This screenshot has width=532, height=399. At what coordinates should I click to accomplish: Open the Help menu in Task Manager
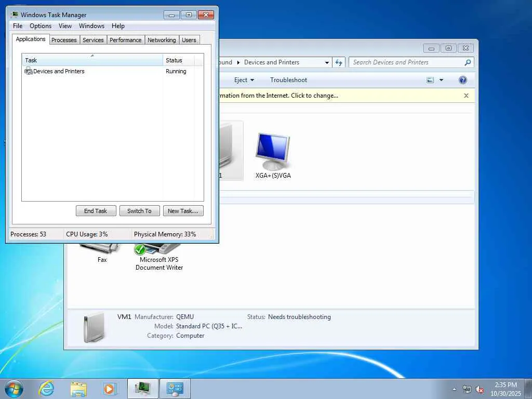click(x=118, y=26)
